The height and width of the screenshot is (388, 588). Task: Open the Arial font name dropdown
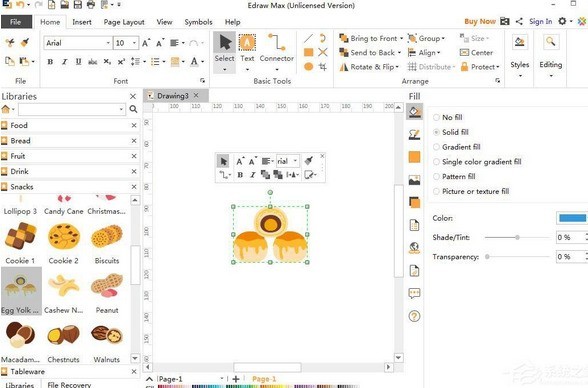coord(108,43)
